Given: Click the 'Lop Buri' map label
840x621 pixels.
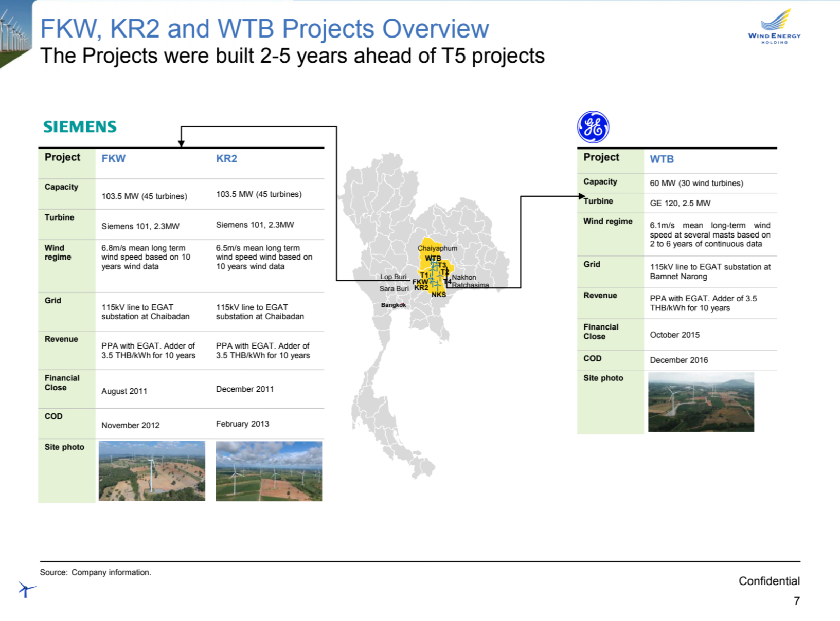Looking at the screenshot, I should 394,277.
